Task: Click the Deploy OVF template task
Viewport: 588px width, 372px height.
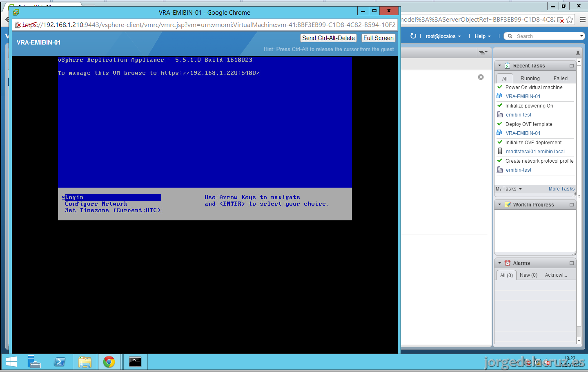Action: coord(529,124)
